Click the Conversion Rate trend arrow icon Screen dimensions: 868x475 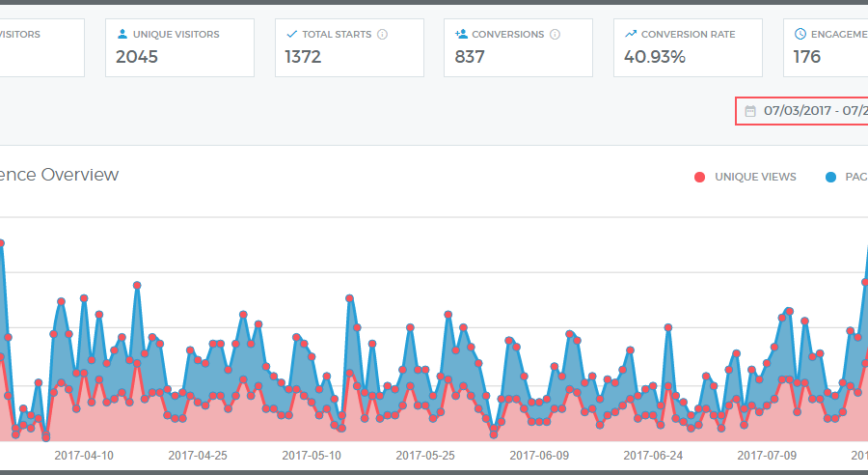pyautogui.click(x=631, y=34)
